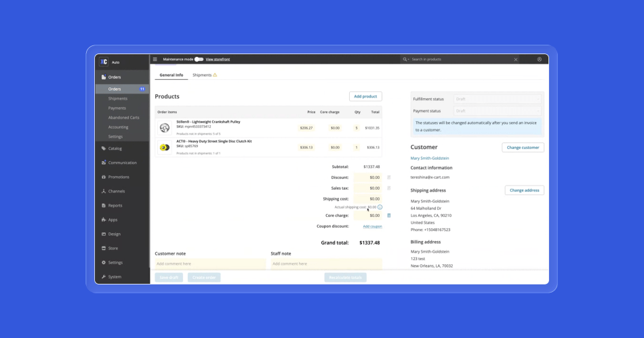Click the Add product button
The width and height of the screenshot is (644, 338).
coord(365,97)
